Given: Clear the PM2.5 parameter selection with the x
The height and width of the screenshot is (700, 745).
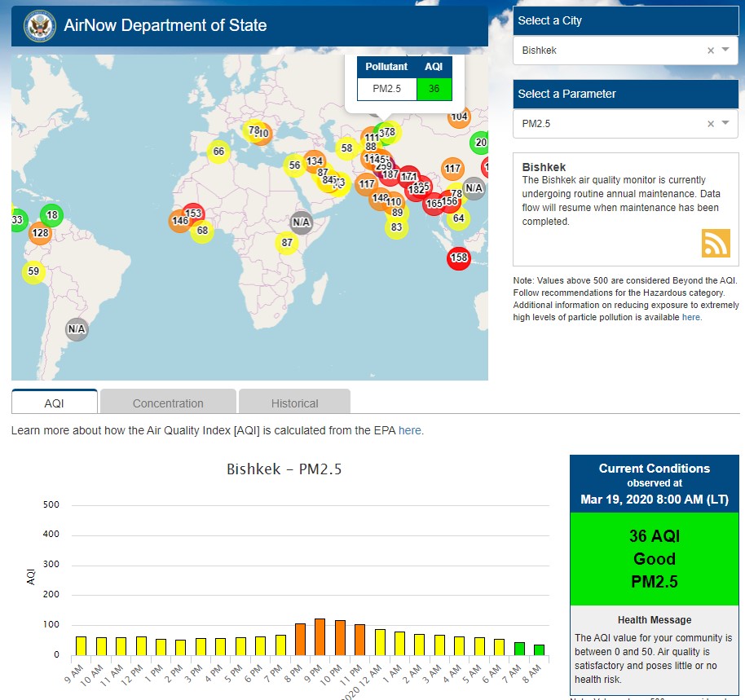Looking at the screenshot, I should tap(710, 124).
